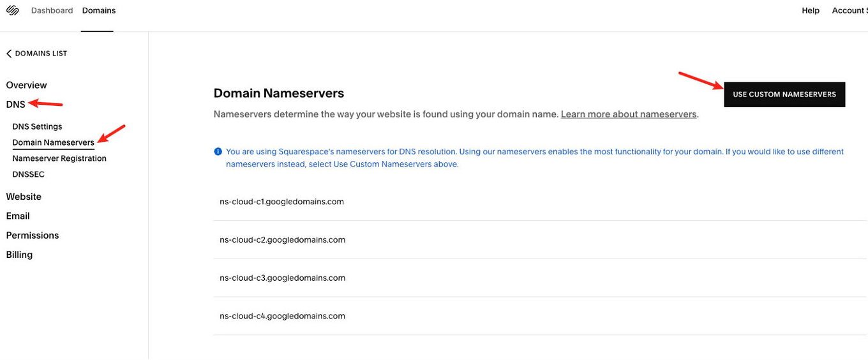
Task: Open the DNSSEC sub-item
Action: (29, 174)
